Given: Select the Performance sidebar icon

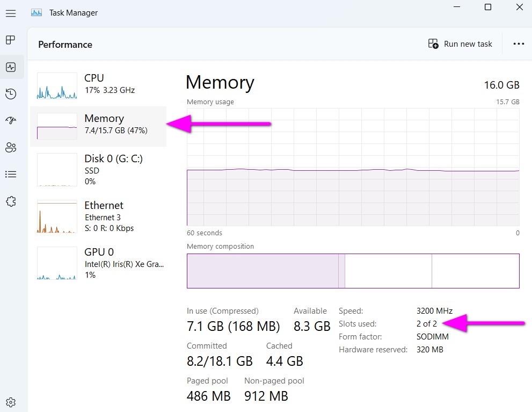Looking at the screenshot, I should 11,67.
